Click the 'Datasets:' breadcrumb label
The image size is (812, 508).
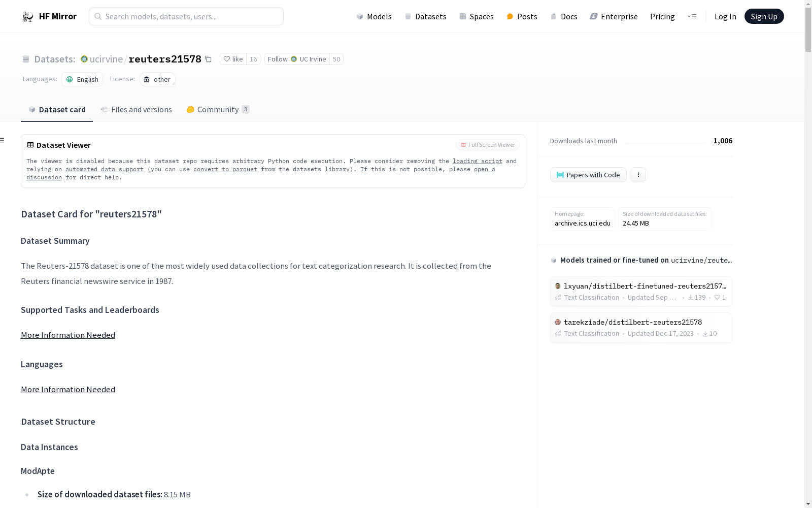pyautogui.click(x=55, y=59)
